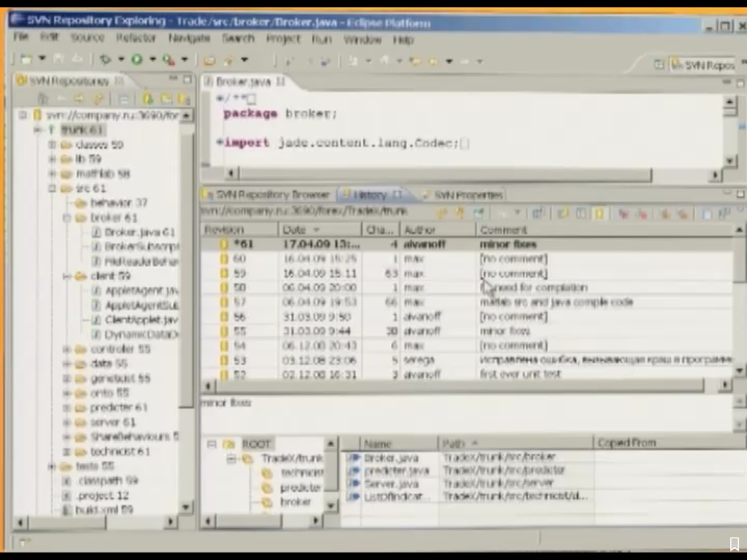The height and width of the screenshot is (560, 747).
Task: Click the behavior 37 folder icon
Action: [x=80, y=203]
